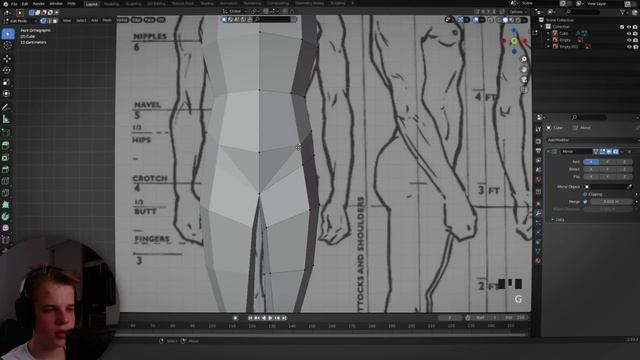The image size is (640, 360).
Task: Choose the Rotate tool in toolbar
Action: pos(7,71)
